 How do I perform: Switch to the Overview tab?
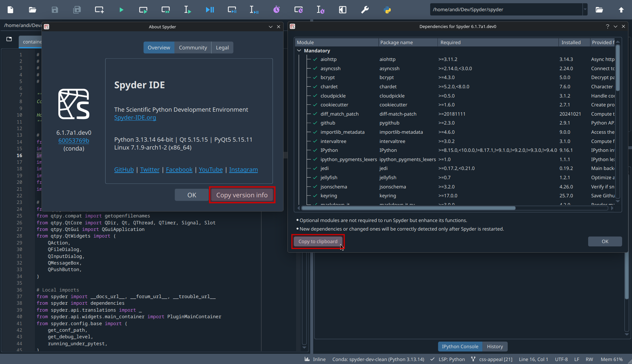159,47
